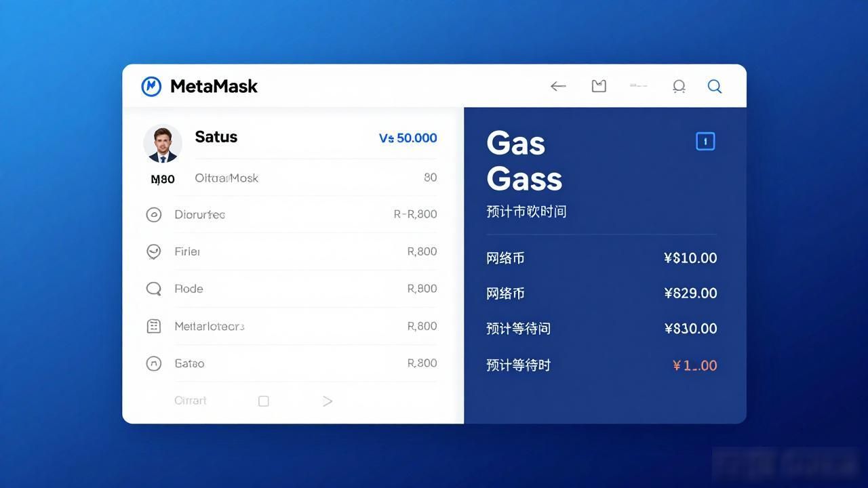Click the orange ¥1..00 amount
Image resolution: width=868 pixels, height=488 pixels.
[695, 365]
